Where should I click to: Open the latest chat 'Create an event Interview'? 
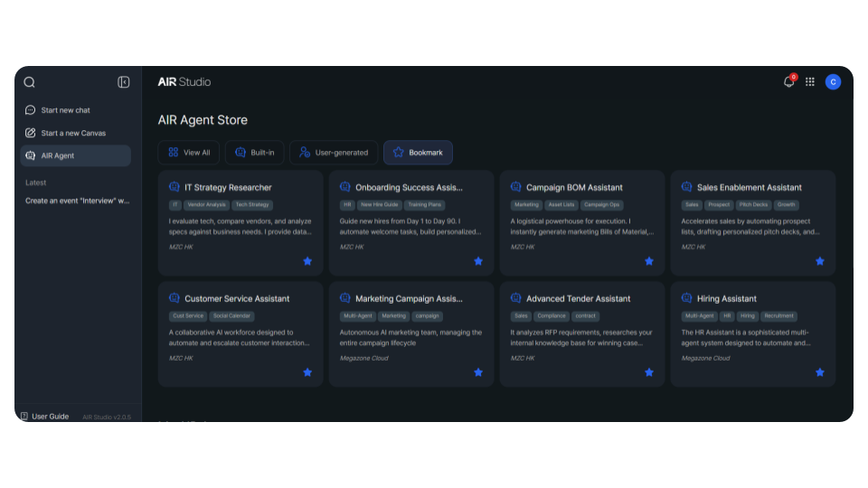point(77,201)
